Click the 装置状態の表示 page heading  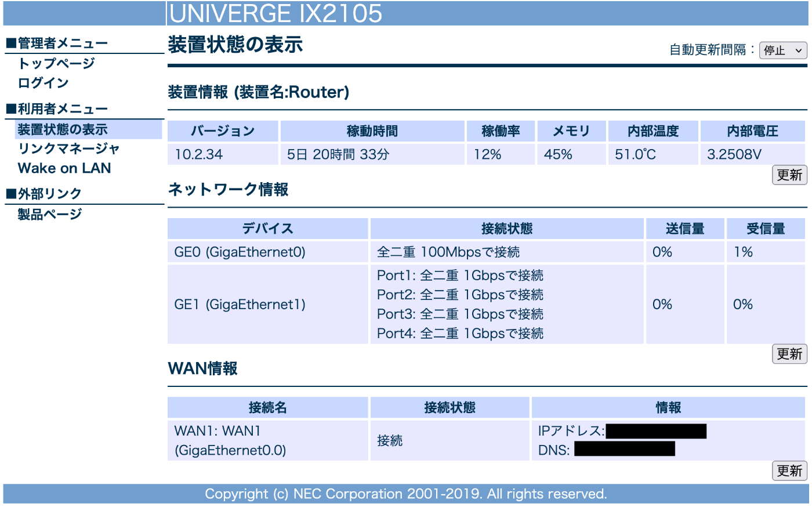coord(235,45)
